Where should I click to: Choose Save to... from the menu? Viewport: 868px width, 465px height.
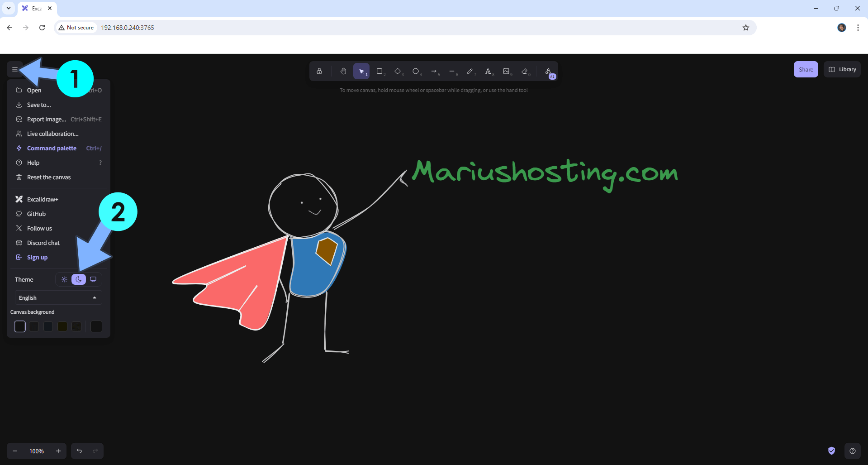pos(59,105)
